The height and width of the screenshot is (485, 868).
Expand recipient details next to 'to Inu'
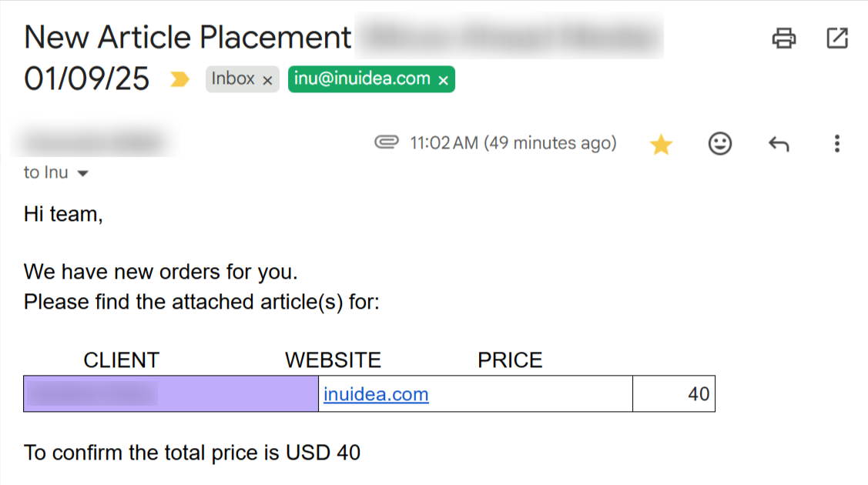tap(82, 173)
